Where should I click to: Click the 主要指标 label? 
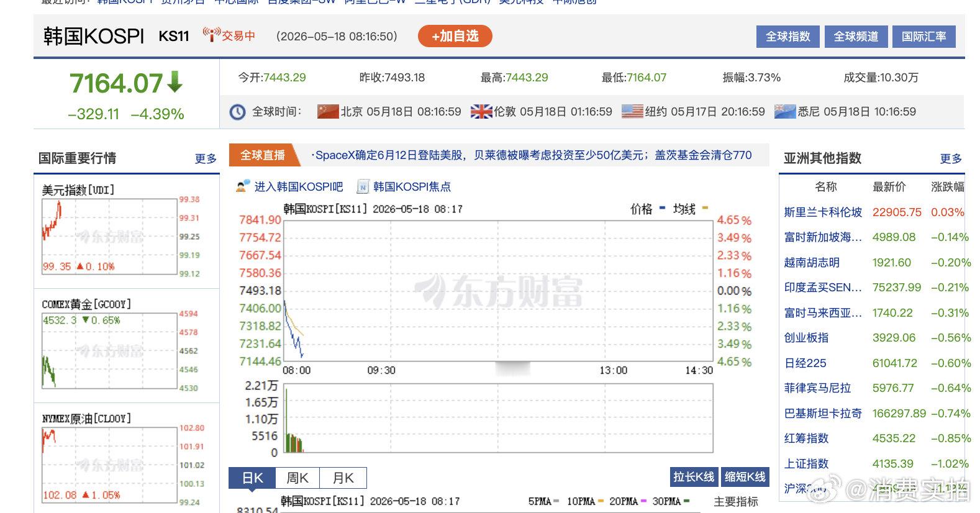click(x=736, y=502)
